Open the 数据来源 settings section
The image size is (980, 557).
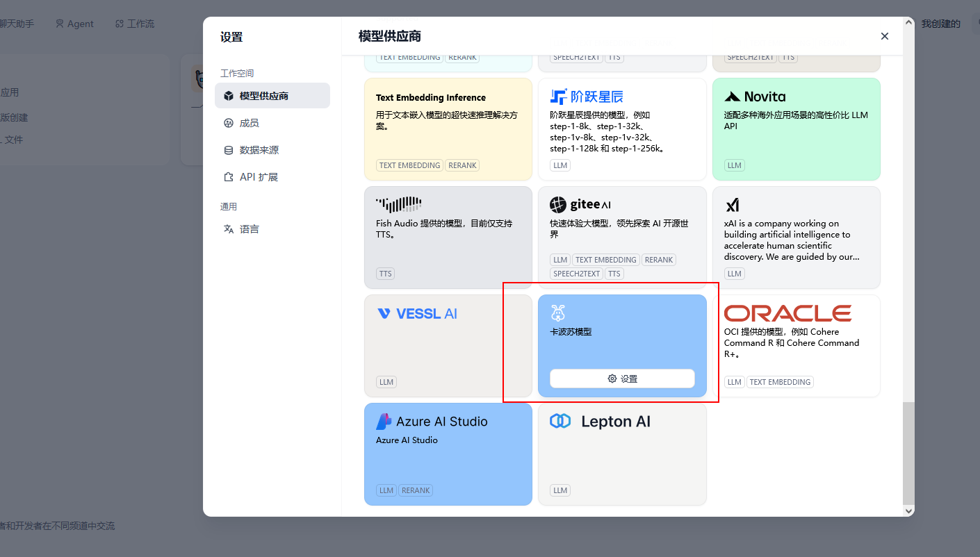coord(272,150)
